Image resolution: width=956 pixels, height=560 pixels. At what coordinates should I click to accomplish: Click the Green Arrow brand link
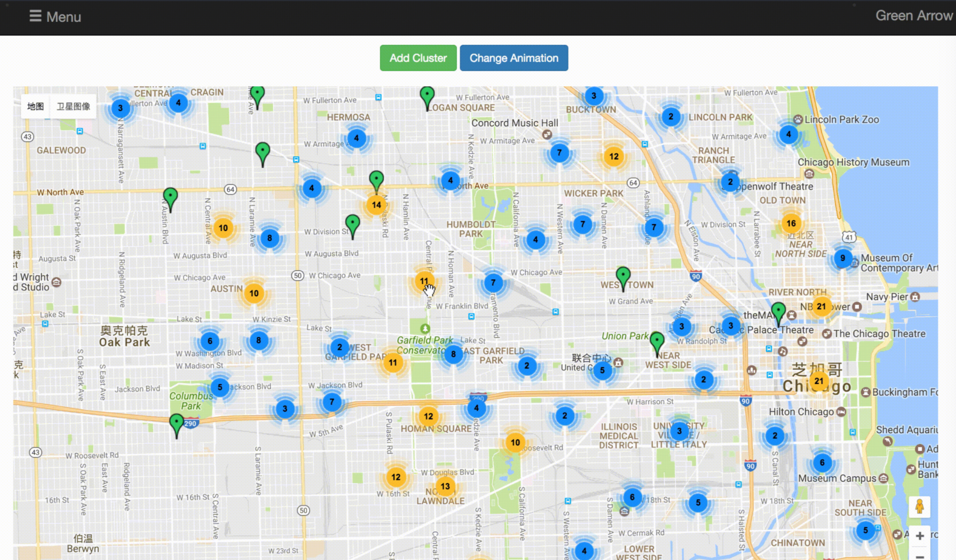point(914,16)
